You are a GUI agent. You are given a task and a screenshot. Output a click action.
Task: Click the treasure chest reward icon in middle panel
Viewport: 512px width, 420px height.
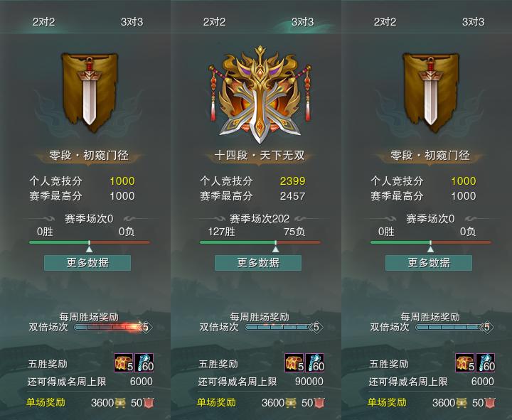coord(294,363)
